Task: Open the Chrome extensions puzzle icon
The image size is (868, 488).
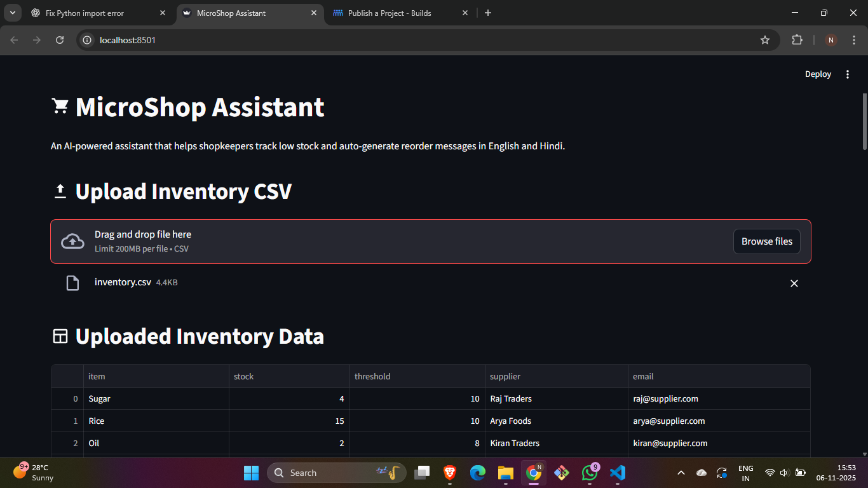Action: 797,39
